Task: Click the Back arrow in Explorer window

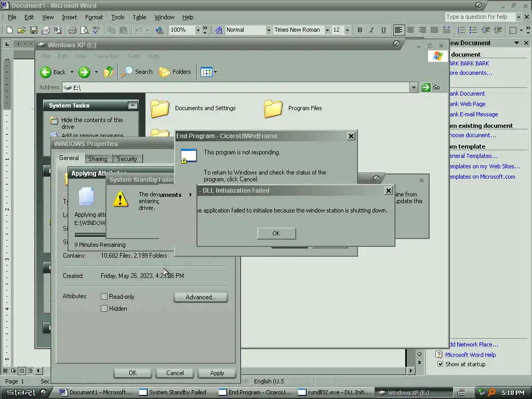Action: click(x=46, y=72)
